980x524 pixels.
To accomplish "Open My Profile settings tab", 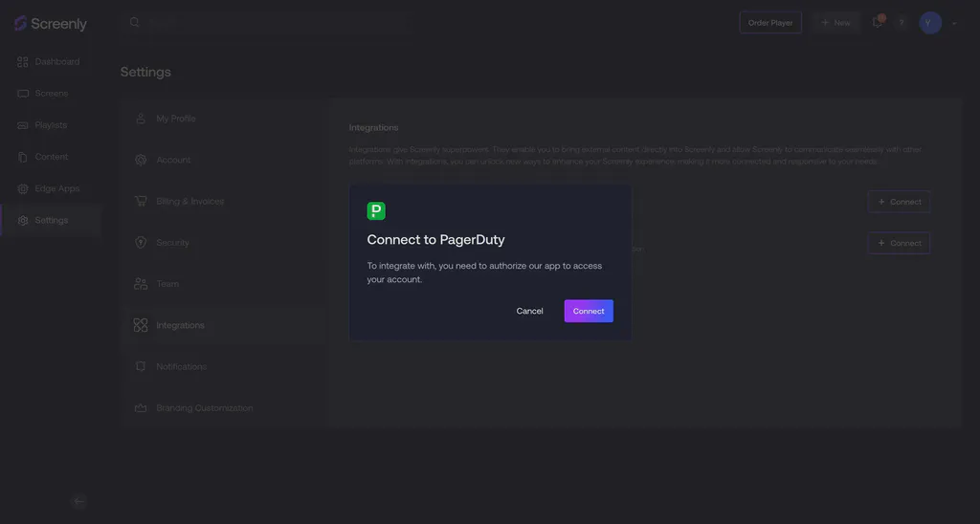I will pyautogui.click(x=222, y=119).
